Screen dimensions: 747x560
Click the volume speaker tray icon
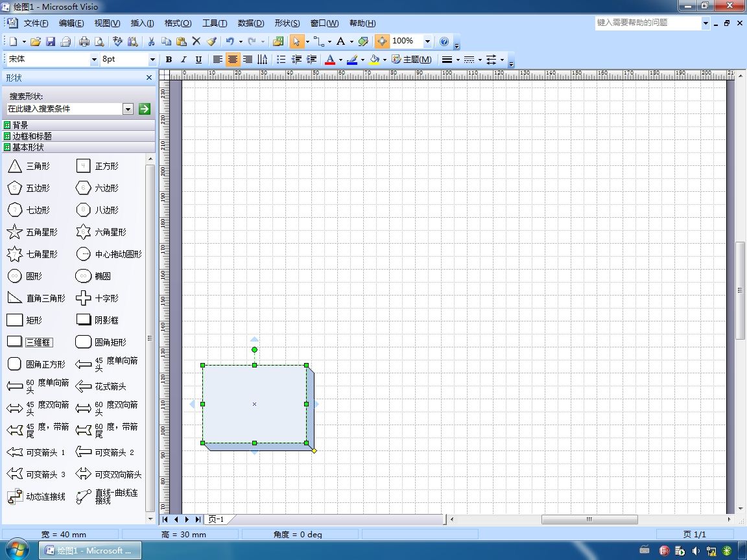[x=696, y=551]
